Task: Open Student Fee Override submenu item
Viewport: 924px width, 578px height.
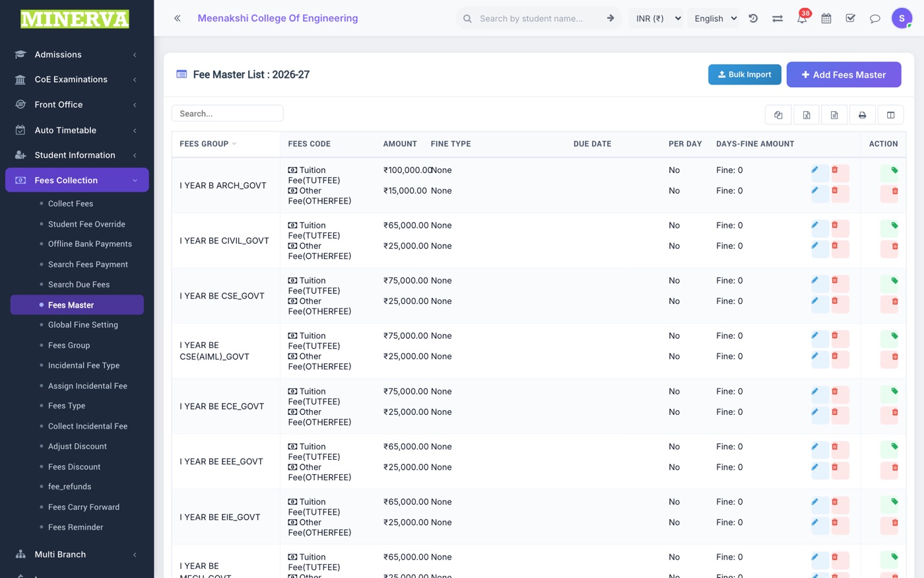Action: tap(86, 224)
